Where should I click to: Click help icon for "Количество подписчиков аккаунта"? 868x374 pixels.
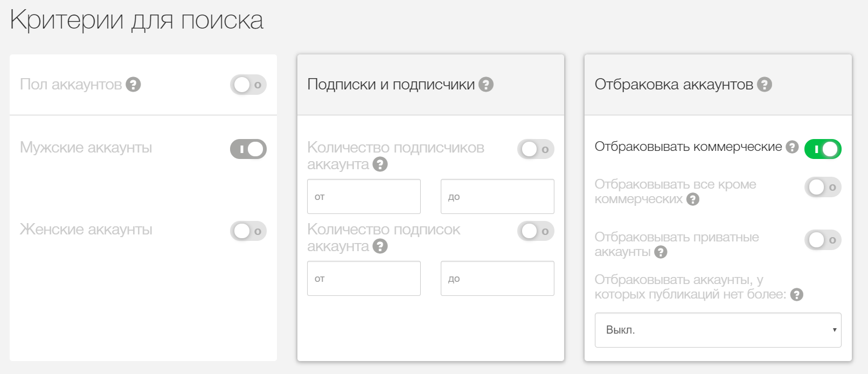pyautogui.click(x=380, y=164)
